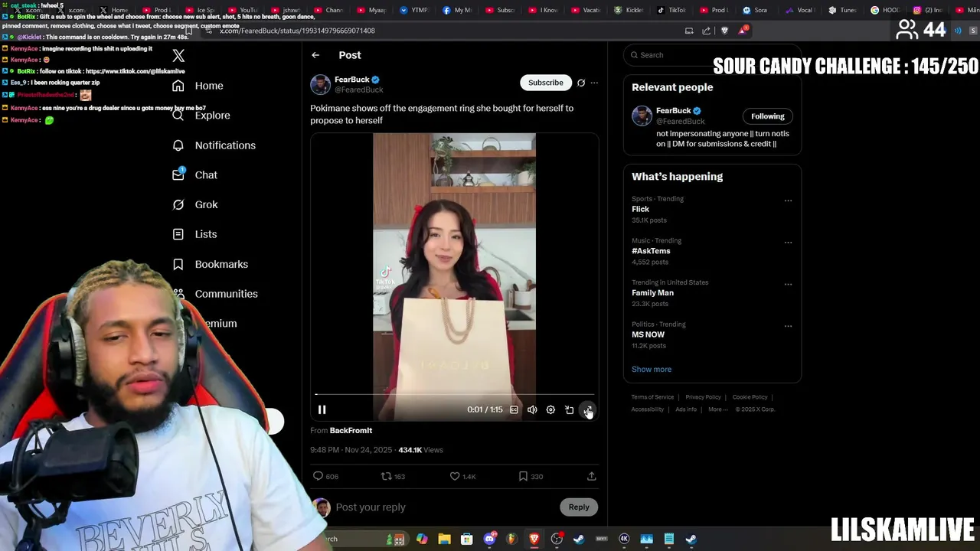Open FearBuck's avatar on the post
The height and width of the screenshot is (551, 980).
click(x=320, y=84)
